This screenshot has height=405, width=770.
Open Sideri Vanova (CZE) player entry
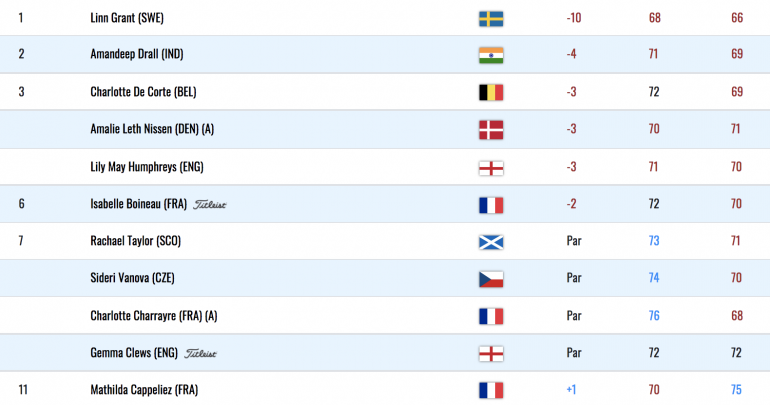133,278
